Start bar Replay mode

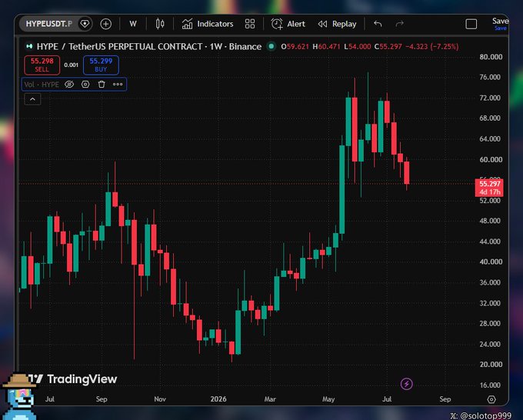(x=337, y=24)
